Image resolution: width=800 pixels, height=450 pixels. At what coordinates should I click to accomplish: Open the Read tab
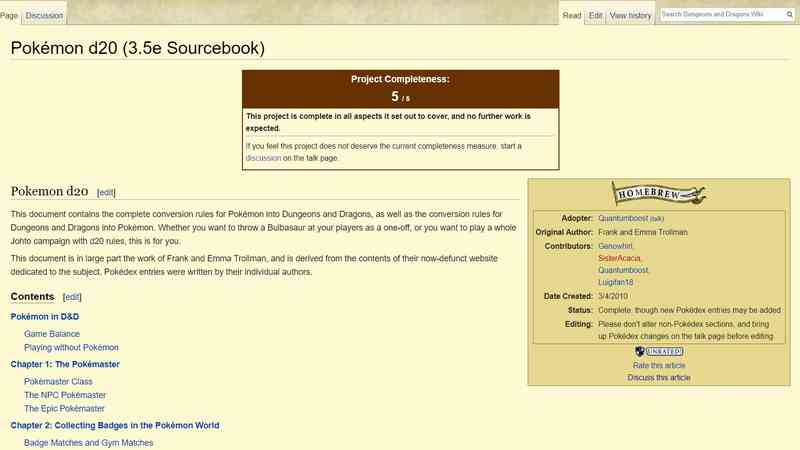(571, 15)
